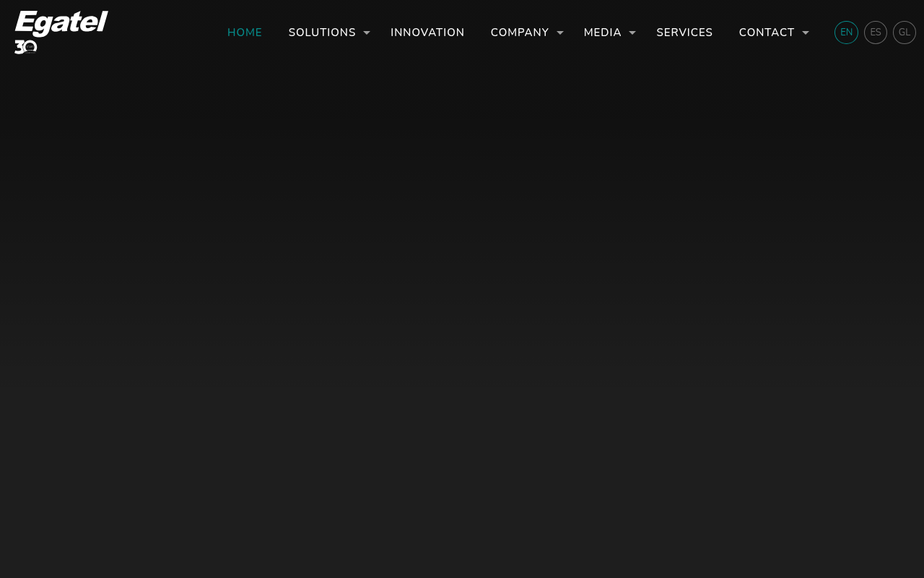Open the Solutions menu item

coord(322,33)
